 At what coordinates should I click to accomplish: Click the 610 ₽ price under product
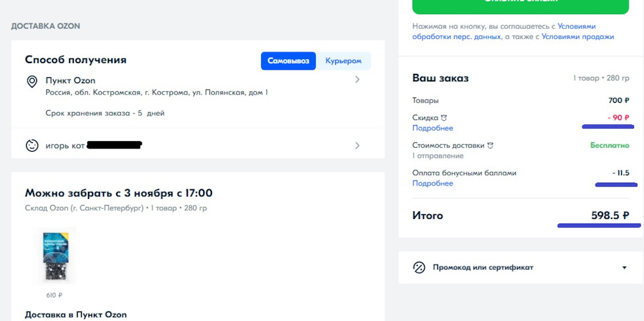[54, 295]
